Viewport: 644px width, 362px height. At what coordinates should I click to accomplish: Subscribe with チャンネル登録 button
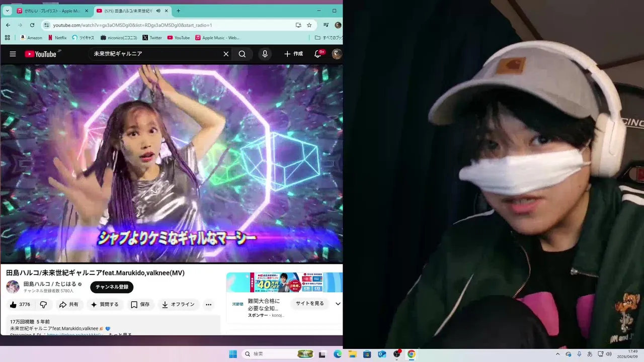click(x=112, y=287)
